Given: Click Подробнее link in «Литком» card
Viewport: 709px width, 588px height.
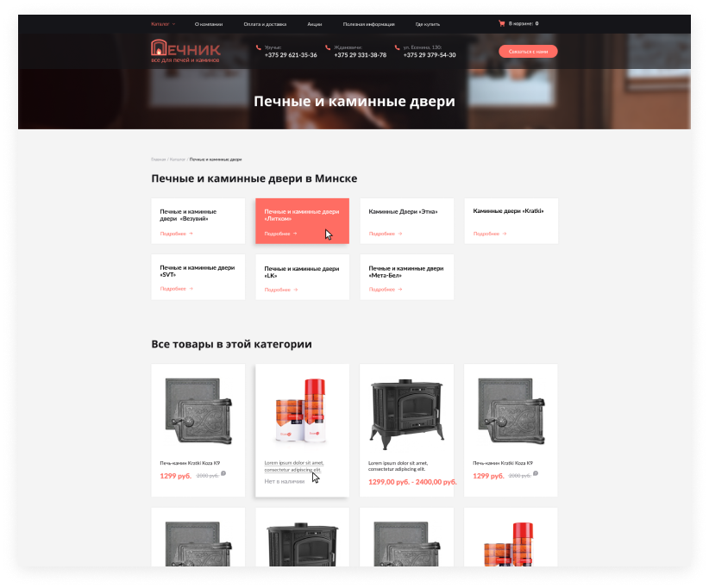Looking at the screenshot, I should pyautogui.click(x=277, y=234).
